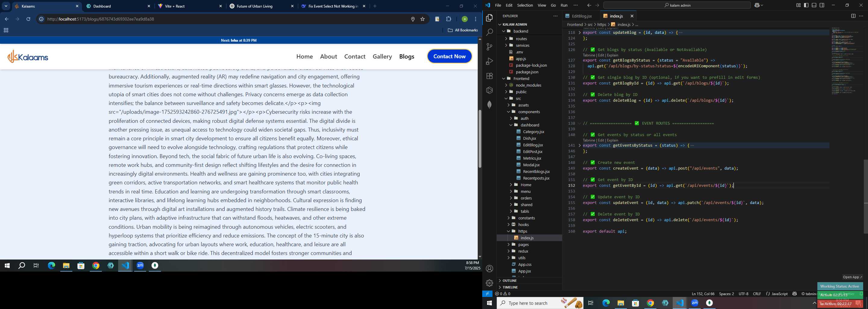
Task: Open the MongoDB leaf icon in activity bar
Action: [x=489, y=105]
